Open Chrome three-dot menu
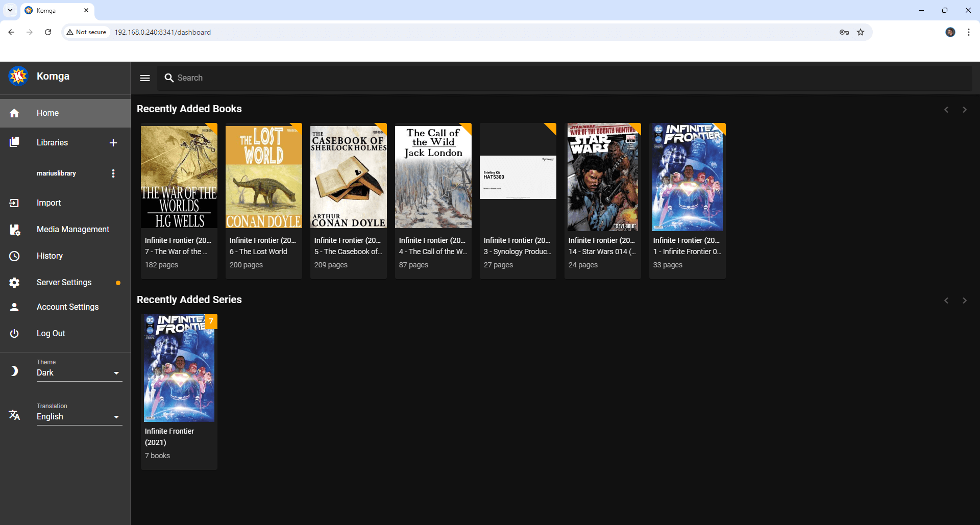This screenshot has width=980, height=525. click(969, 32)
